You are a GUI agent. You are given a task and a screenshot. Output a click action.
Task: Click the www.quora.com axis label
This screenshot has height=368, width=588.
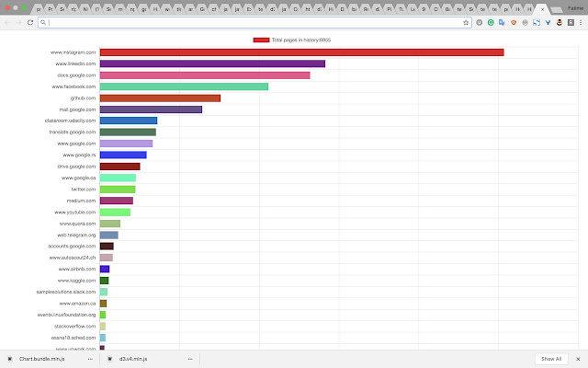tap(77, 224)
